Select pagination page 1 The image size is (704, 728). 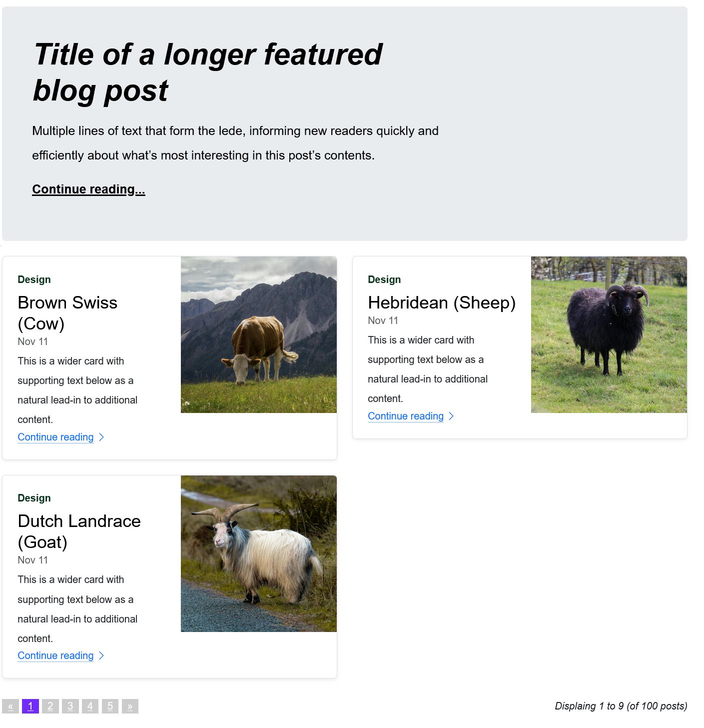[x=30, y=706]
